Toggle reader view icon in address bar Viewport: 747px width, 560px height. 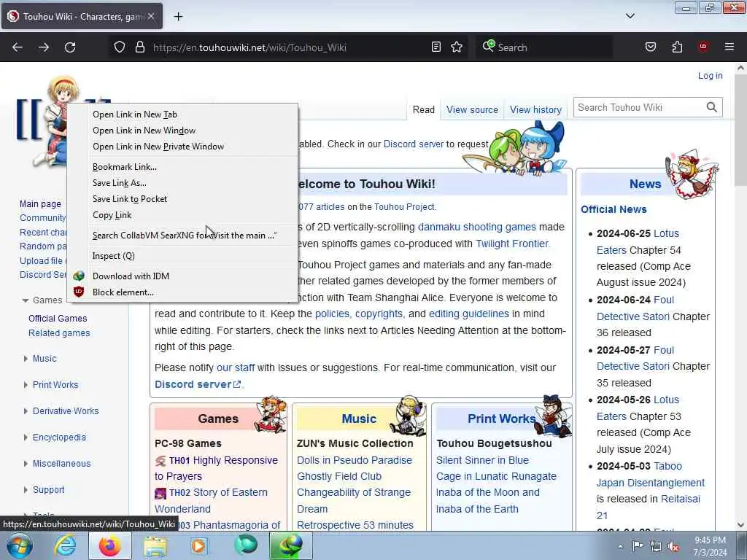(436, 47)
